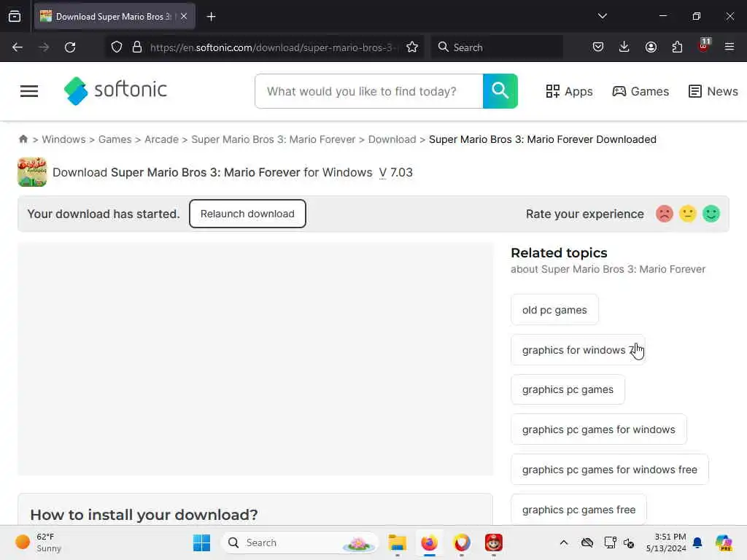The height and width of the screenshot is (560, 747).
Task: Open the Mario game taskbar icon
Action: (x=494, y=542)
